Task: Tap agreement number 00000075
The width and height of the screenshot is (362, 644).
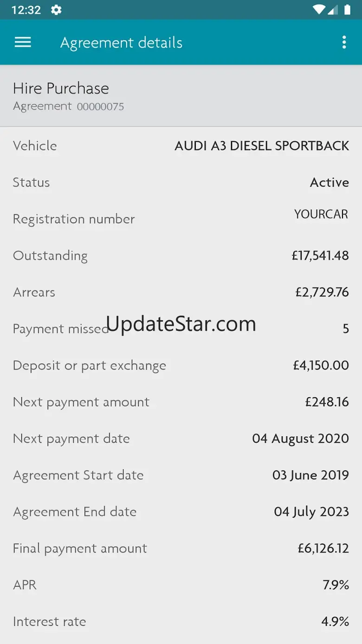Action: pyautogui.click(x=100, y=106)
